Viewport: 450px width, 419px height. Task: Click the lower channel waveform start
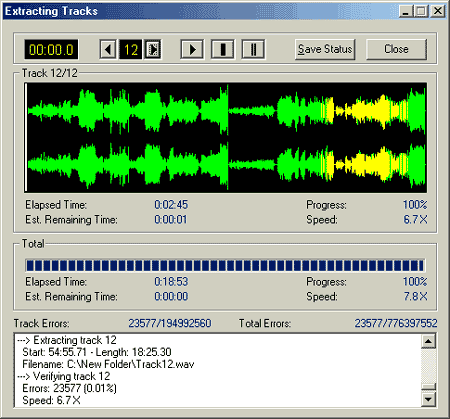coord(37,164)
